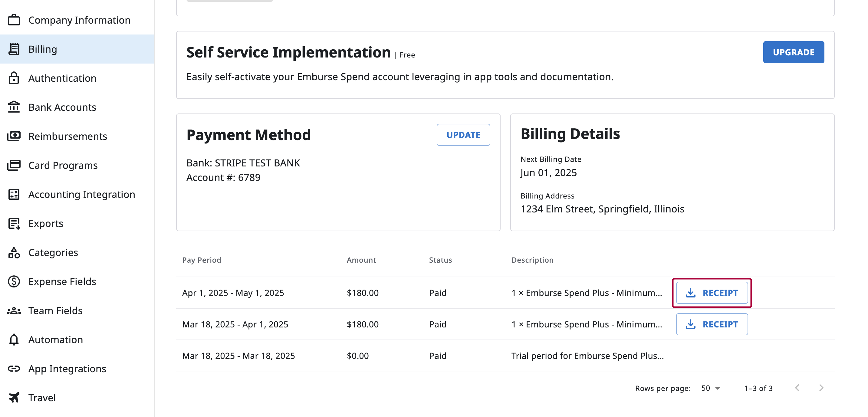The width and height of the screenshot is (868, 417).
Task: Click the Accounting Integration calculator icon
Action: pos(14,194)
